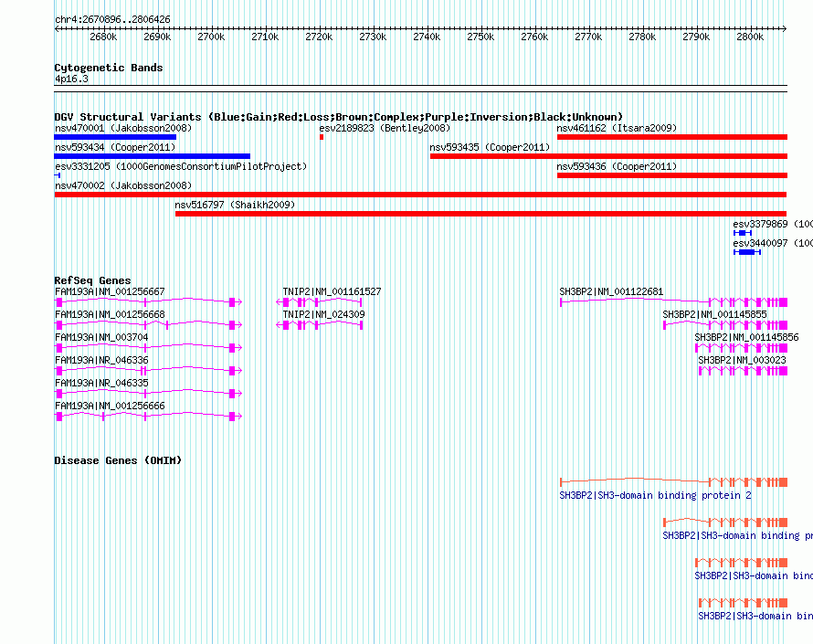Screen dimensions: 813x644
Task: Open the SH3BP2|SH3-domain binding protein 2 link
Action: 655,495
